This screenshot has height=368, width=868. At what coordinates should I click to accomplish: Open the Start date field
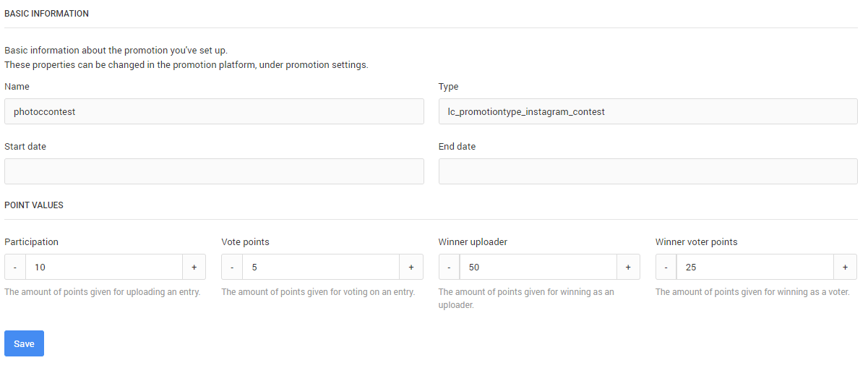(214, 171)
